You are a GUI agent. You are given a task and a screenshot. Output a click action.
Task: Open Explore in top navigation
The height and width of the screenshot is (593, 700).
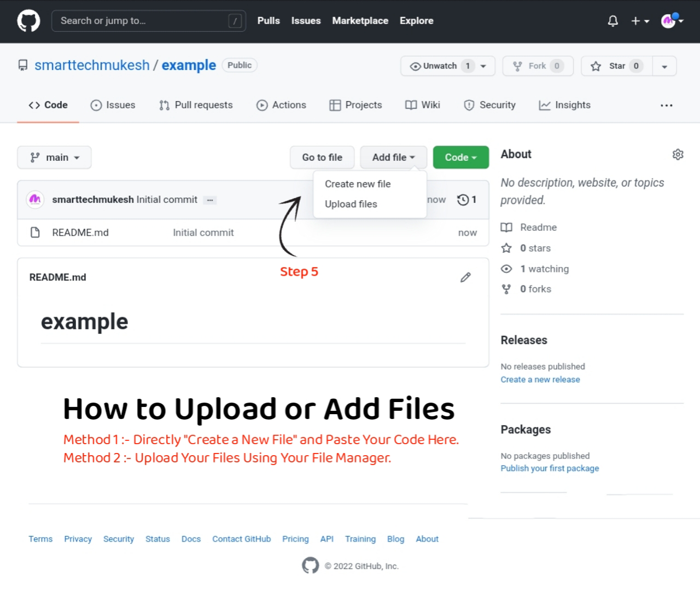416,21
